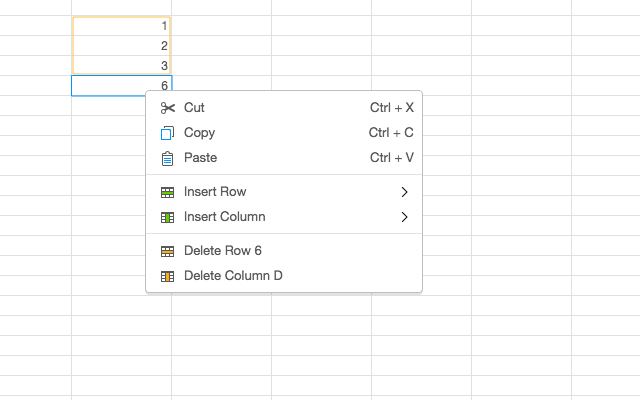Image resolution: width=640 pixels, height=400 pixels.
Task: Expand the Insert Row submenu arrow
Action: click(x=405, y=192)
